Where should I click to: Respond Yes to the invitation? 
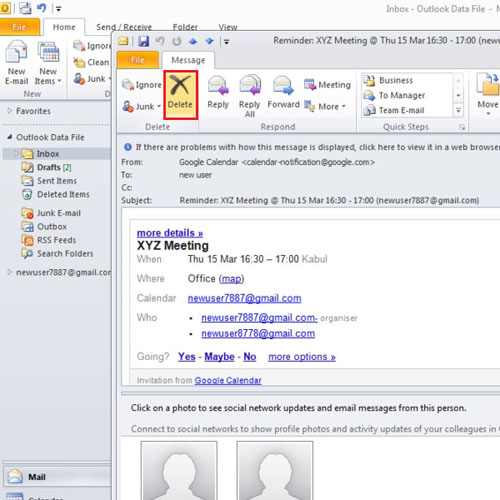tap(187, 357)
